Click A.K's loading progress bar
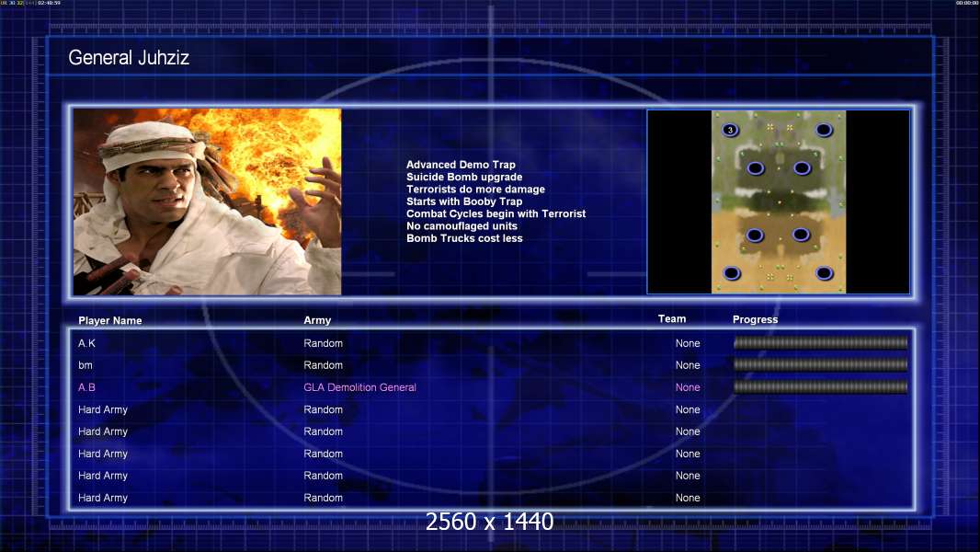The image size is (980, 552). click(x=820, y=342)
